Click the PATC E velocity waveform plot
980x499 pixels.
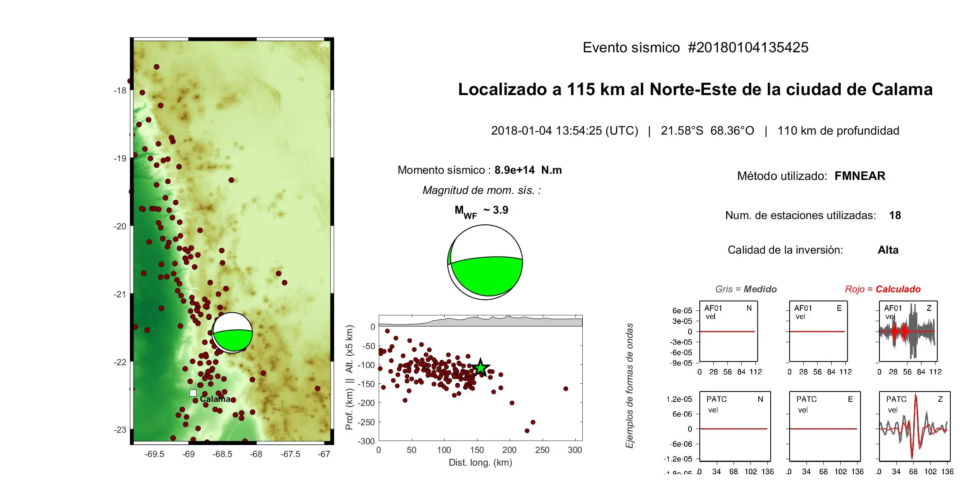pyautogui.click(x=825, y=426)
